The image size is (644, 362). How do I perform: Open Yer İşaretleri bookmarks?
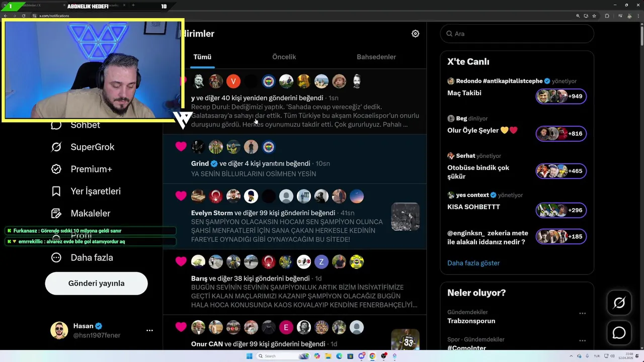tap(86, 191)
